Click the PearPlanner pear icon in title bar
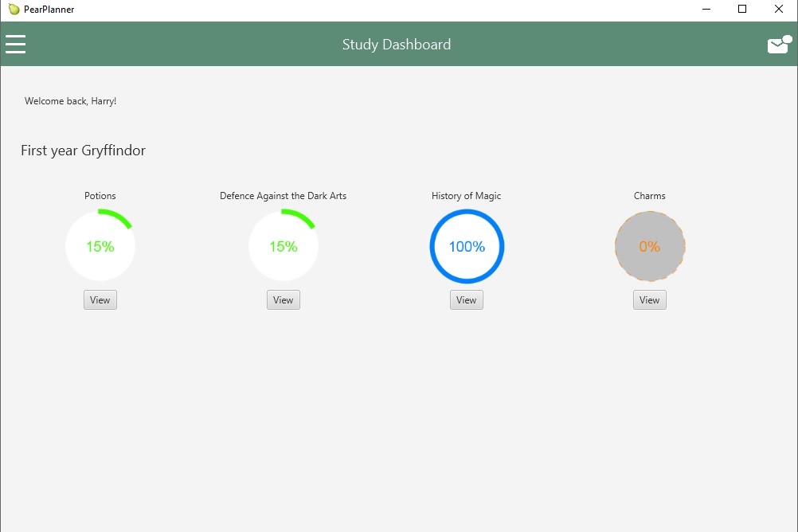The image size is (798, 532). click(14, 10)
